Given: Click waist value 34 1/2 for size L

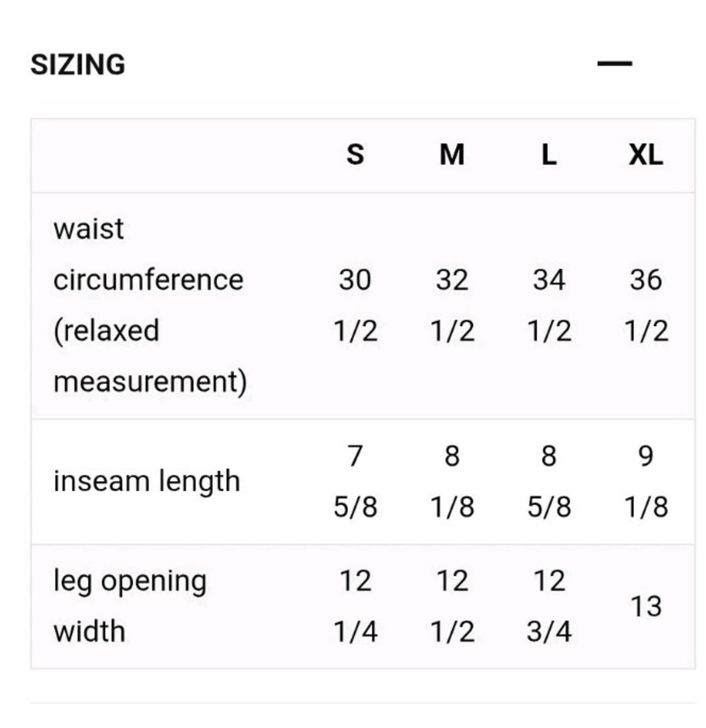Looking at the screenshot, I should (x=549, y=305).
